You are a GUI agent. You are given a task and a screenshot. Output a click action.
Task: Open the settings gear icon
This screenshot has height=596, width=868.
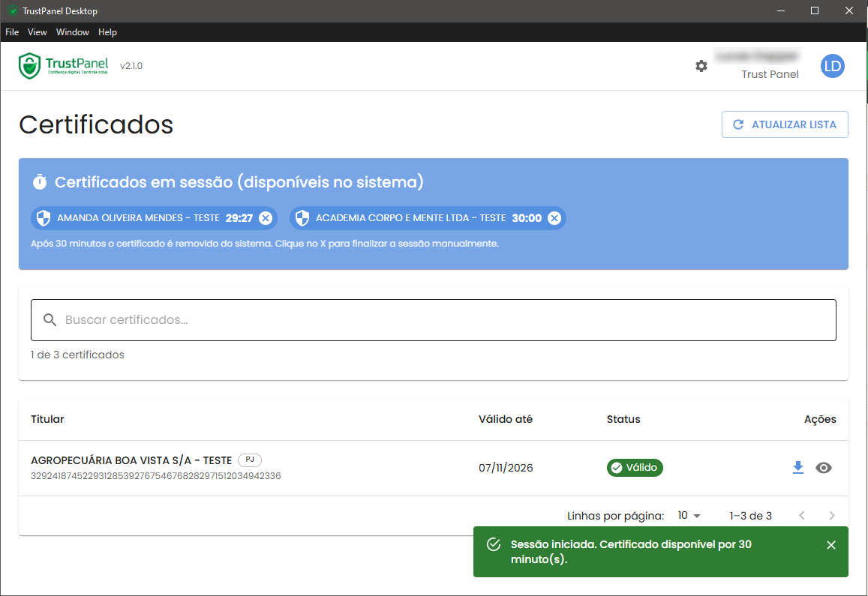pyautogui.click(x=701, y=66)
